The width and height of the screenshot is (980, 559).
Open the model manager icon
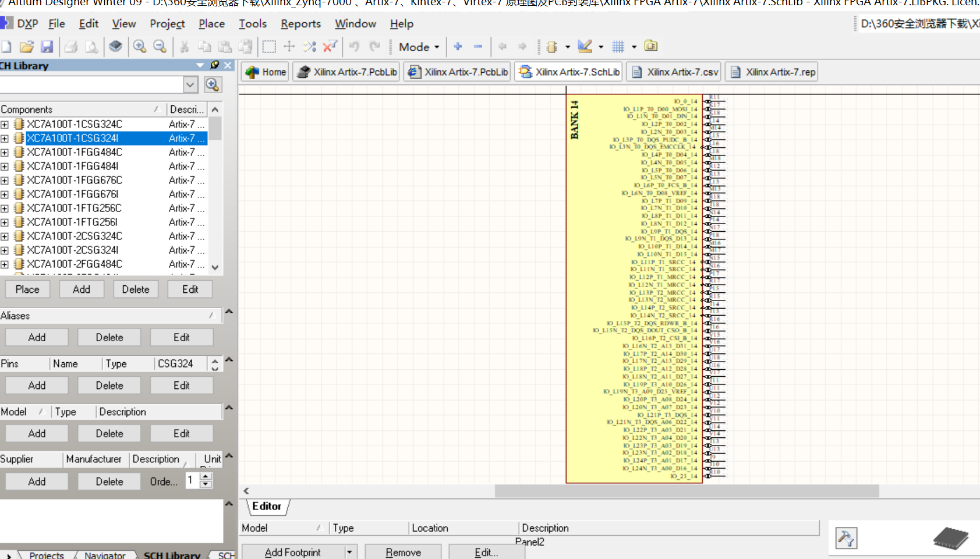pyautogui.click(x=651, y=46)
